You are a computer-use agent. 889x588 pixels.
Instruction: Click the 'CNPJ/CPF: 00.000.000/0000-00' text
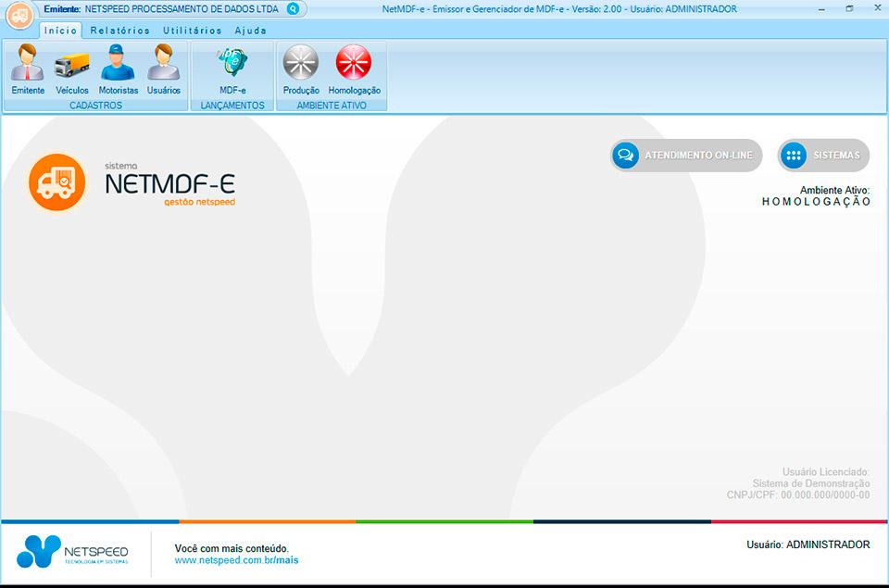pos(798,495)
